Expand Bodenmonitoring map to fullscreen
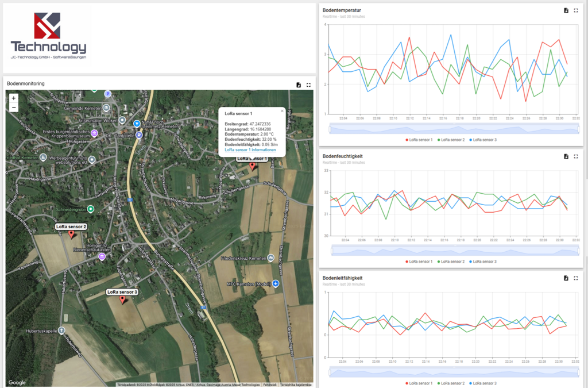 pos(308,84)
